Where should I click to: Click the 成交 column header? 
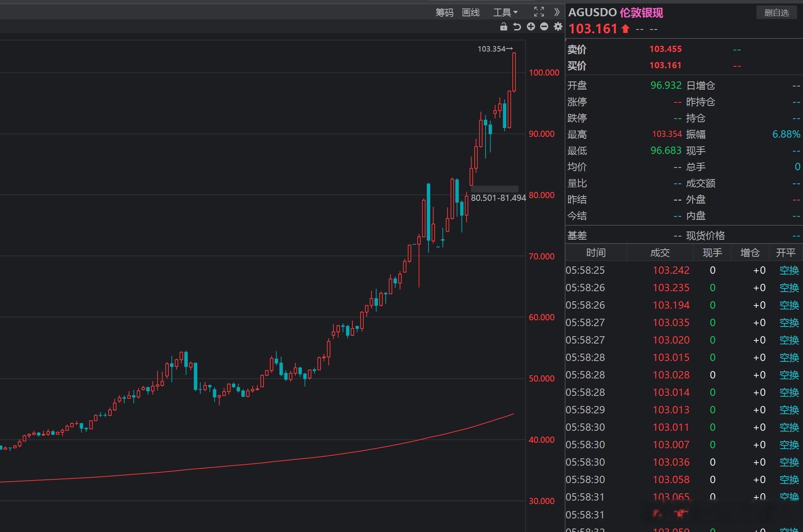click(660, 253)
